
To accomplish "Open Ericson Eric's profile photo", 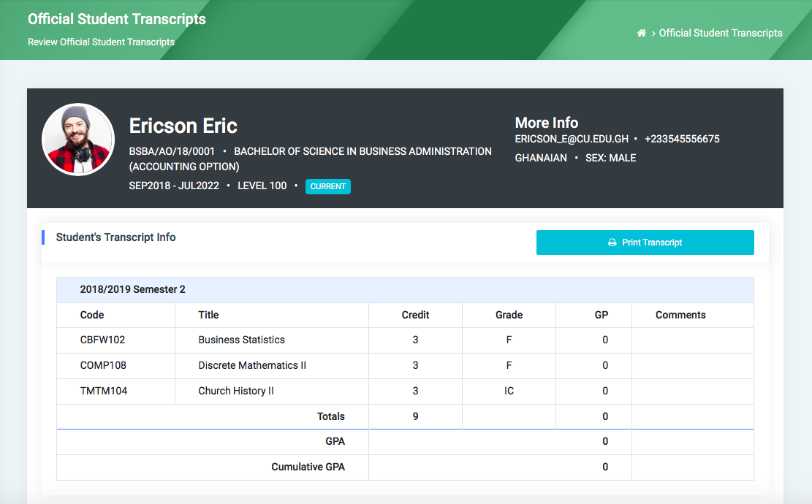I will [x=77, y=140].
